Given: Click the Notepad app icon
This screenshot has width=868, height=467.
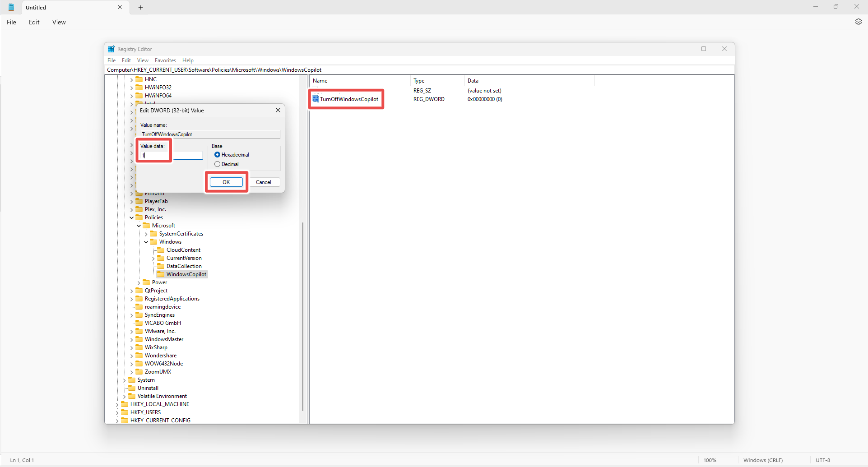Looking at the screenshot, I should (11, 7).
